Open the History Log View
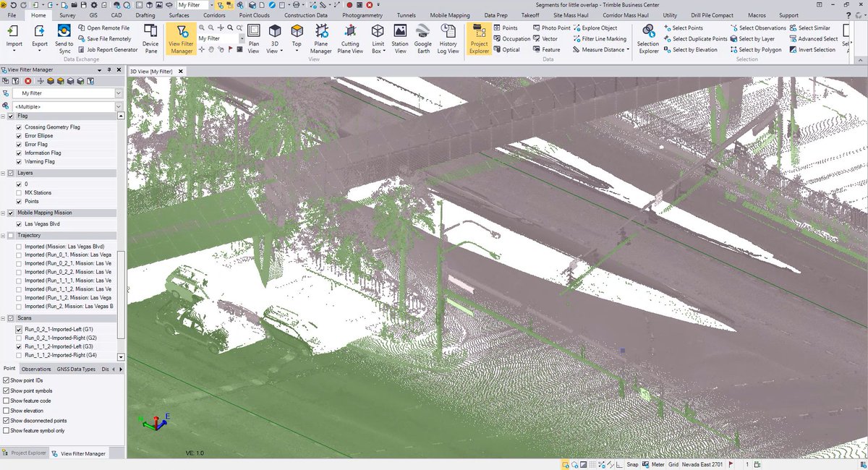Viewport: 868px width, 470px height. coord(448,38)
